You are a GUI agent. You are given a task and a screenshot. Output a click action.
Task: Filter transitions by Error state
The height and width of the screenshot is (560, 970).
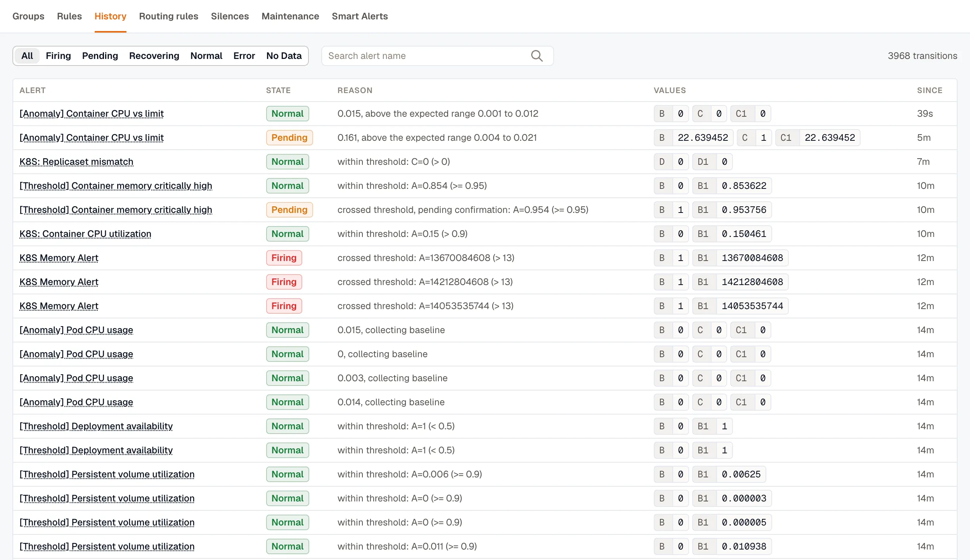(244, 56)
